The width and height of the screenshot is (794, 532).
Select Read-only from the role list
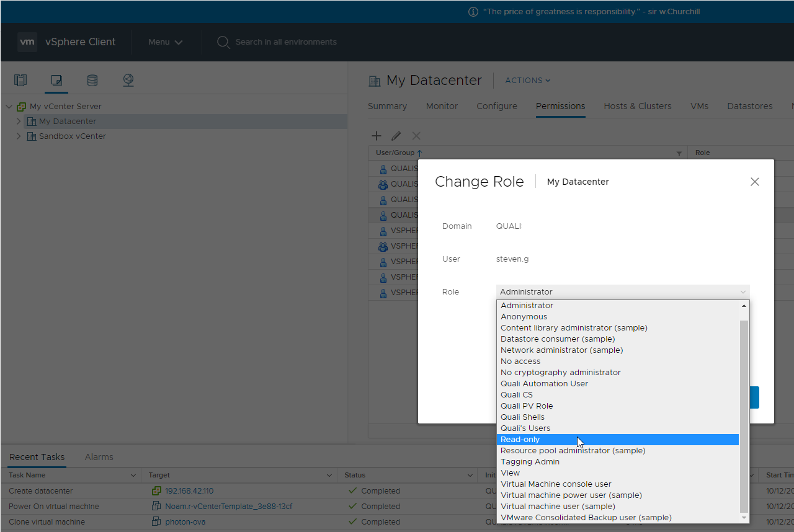click(520, 440)
